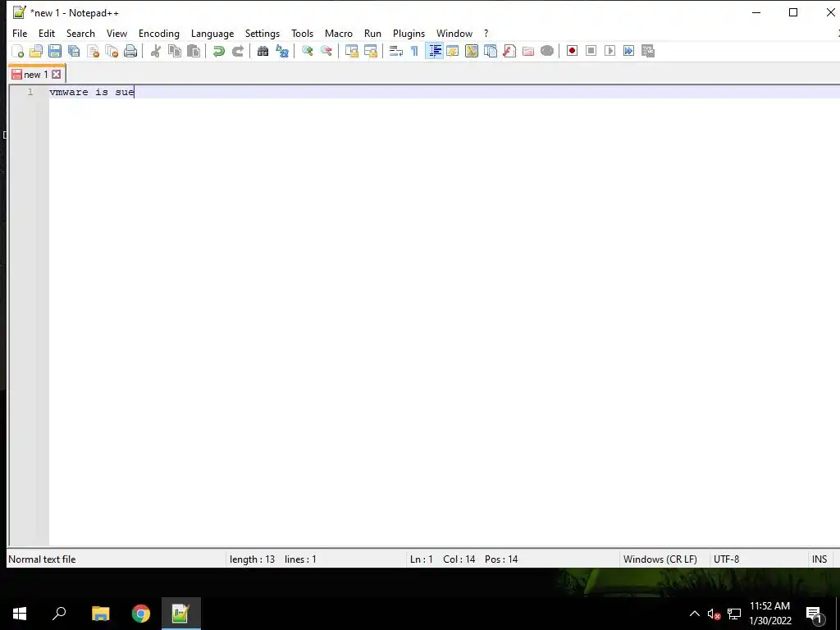The image size is (840, 630).
Task: Toggle synchronize vertical scrolling icon
Action: (x=351, y=51)
